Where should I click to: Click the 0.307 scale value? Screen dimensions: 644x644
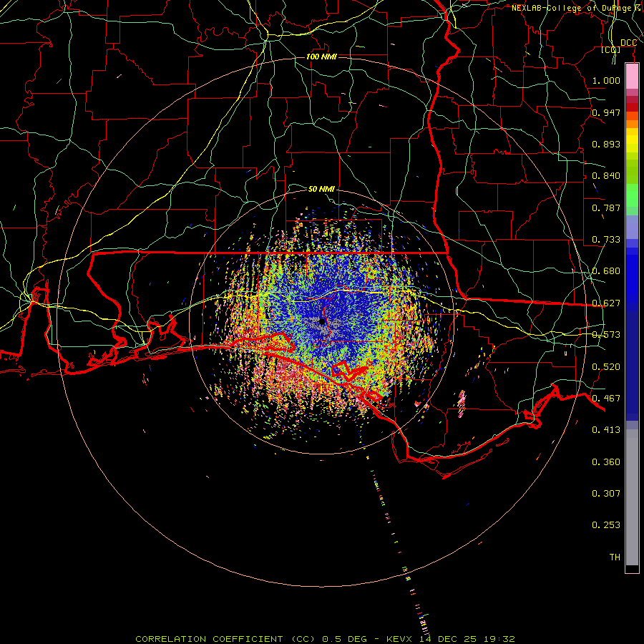606,494
